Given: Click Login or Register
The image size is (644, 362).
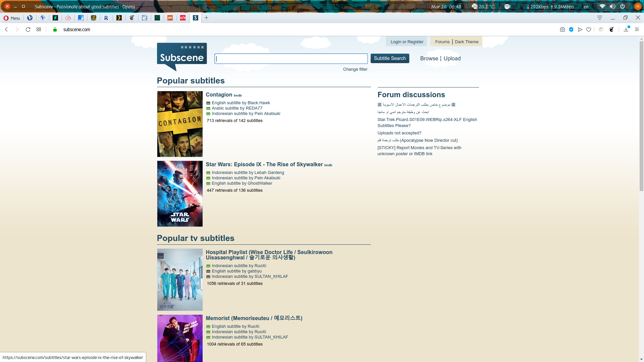Looking at the screenshot, I should tap(407, 42).
